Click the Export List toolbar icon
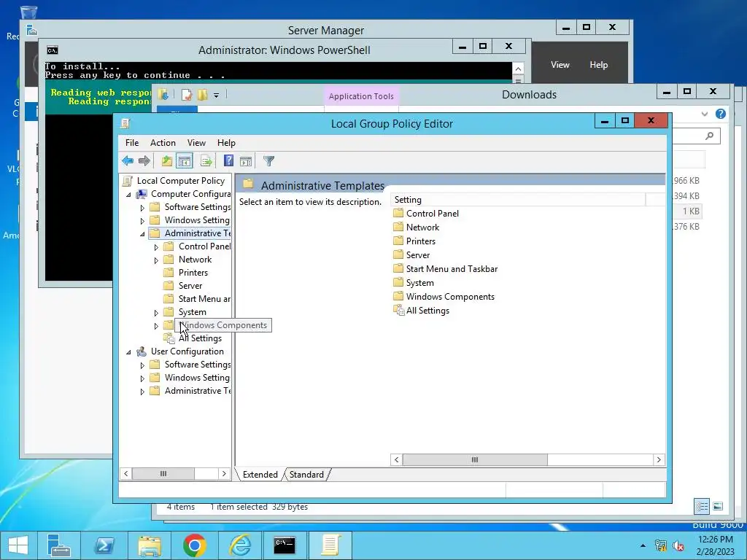747x560 pixels. click(206, 161)
